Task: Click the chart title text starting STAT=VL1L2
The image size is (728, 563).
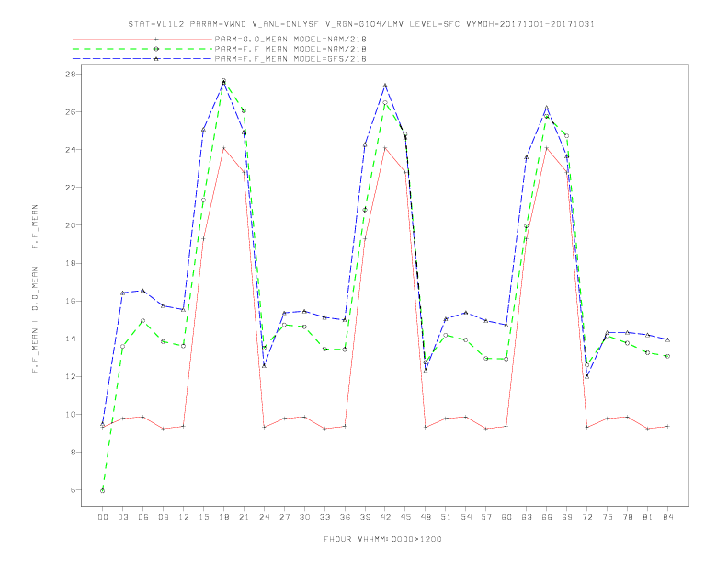Action: click(361, 24)
